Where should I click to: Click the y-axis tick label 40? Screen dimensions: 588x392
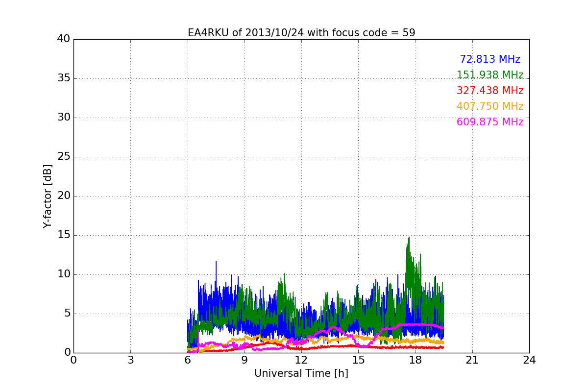click(x=64, y=39)
